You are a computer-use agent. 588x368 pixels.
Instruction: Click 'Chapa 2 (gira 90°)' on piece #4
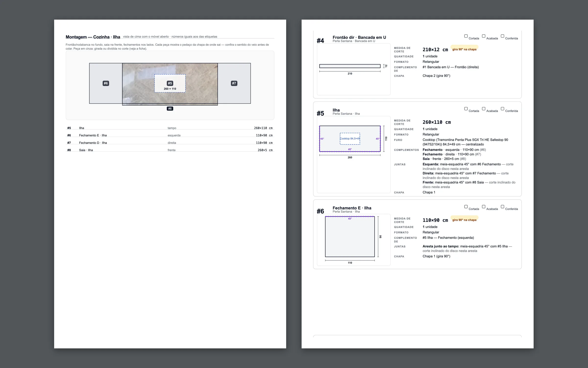(436, 76)
